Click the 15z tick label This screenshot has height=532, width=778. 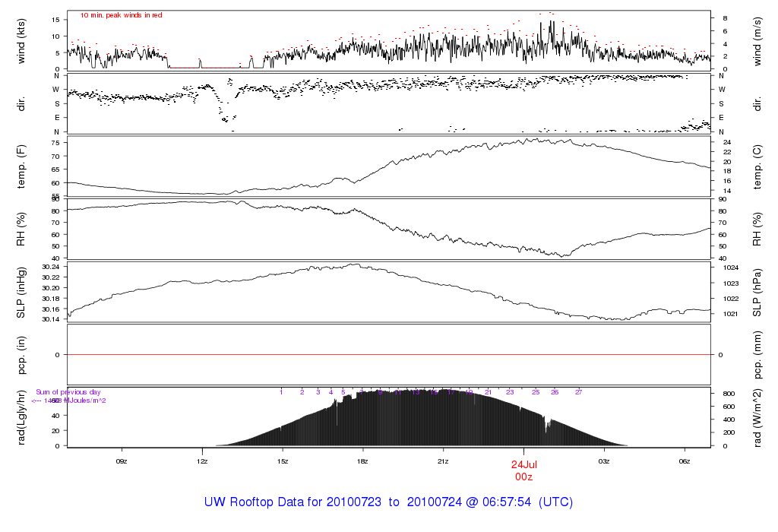pyautogui.click(x=283, y=461)
